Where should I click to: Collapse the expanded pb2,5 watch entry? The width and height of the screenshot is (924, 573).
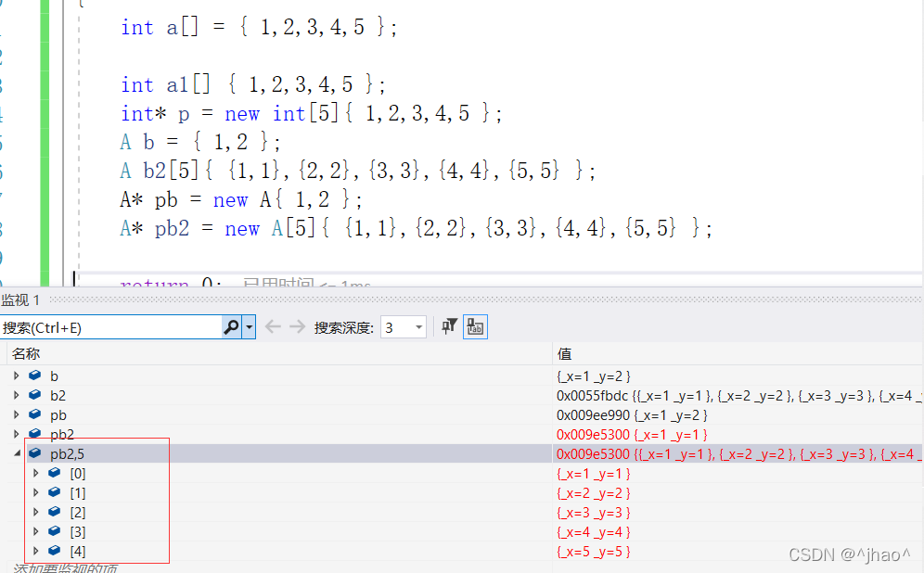[x=16, y=453]
